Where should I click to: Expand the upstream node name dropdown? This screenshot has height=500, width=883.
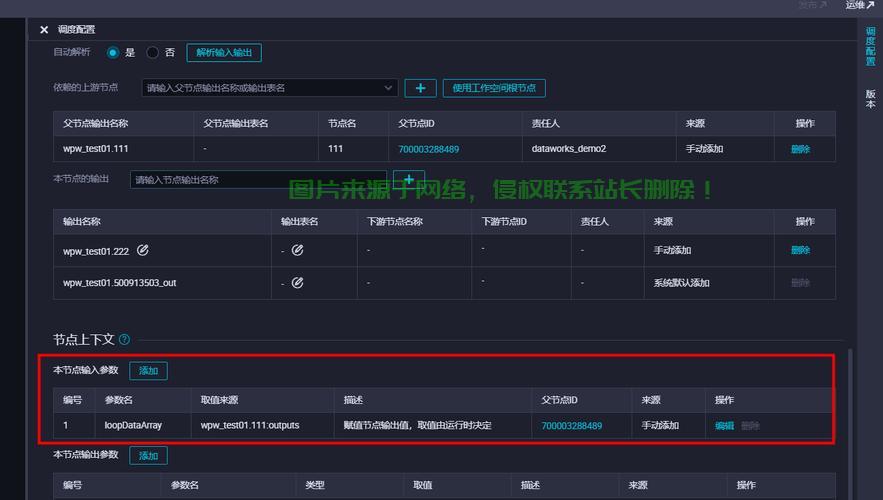point(389,88)
